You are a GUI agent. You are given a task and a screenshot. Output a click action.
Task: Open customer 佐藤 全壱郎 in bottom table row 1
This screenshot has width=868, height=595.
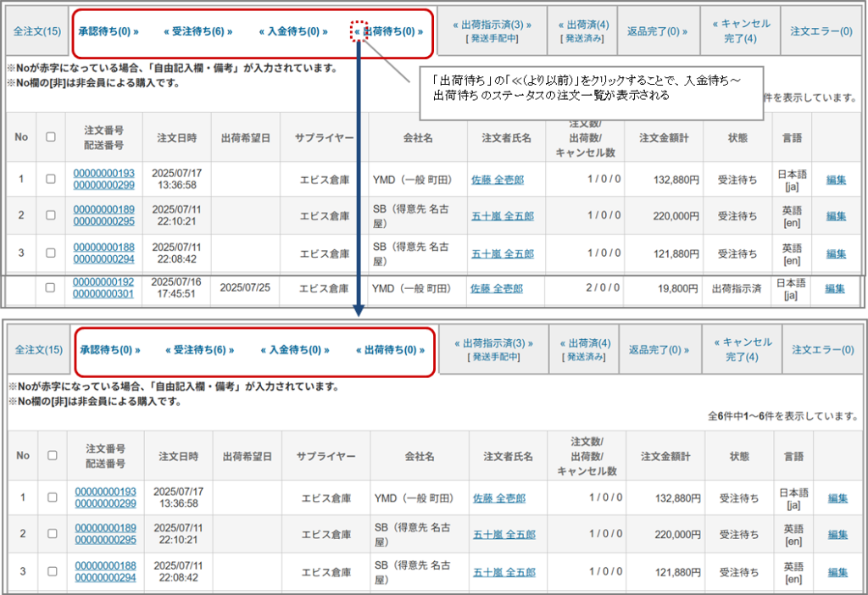tap(499, 498)
